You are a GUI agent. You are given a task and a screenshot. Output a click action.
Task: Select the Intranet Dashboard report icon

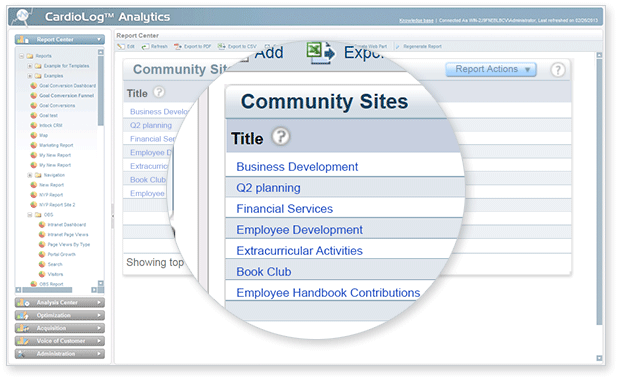(x=42, y=224)
